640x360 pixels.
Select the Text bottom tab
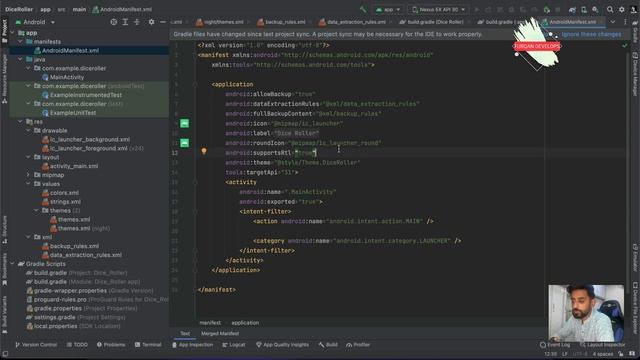(x=185, y=333)
